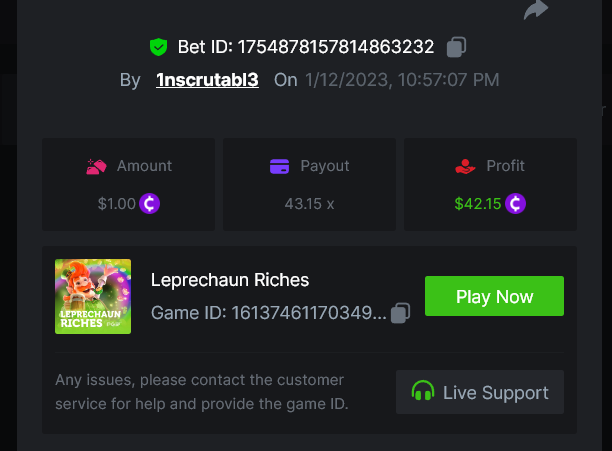Click the 43.15 x payout value
This screenshot has height=451, width=612.
[309, 204]
